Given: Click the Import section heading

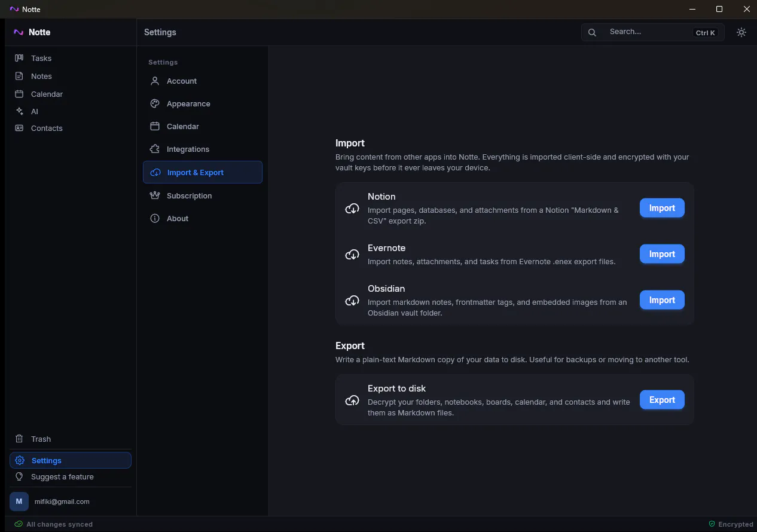Looking at the screenshot, I should click(x=350, y=143).
